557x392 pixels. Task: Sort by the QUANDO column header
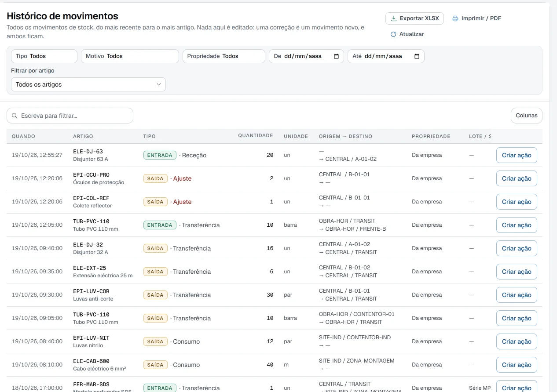(23, 136)
